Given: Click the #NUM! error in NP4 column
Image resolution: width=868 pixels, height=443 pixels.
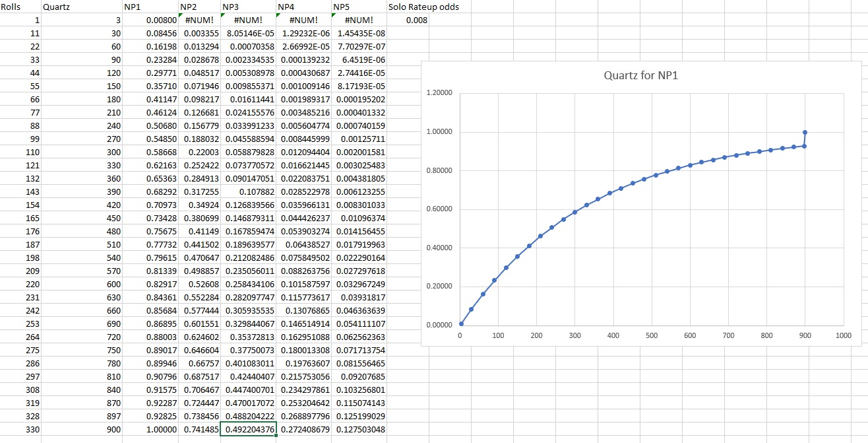Looking at the screenshot, I should click(303, 20).
